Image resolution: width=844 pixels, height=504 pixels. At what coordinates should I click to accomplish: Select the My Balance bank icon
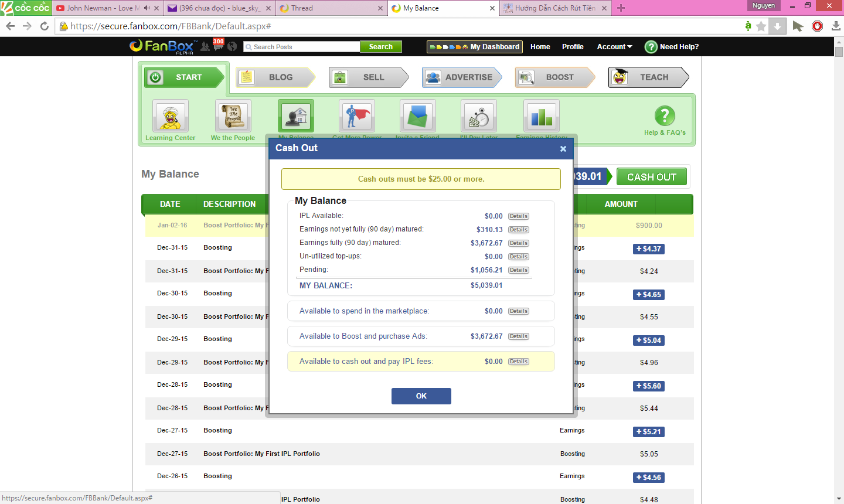point(296,116)
